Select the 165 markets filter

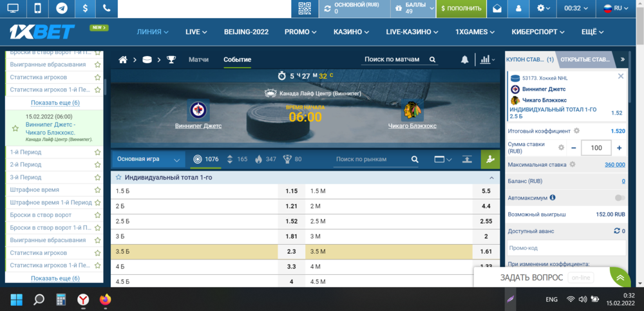pos(237,159)
